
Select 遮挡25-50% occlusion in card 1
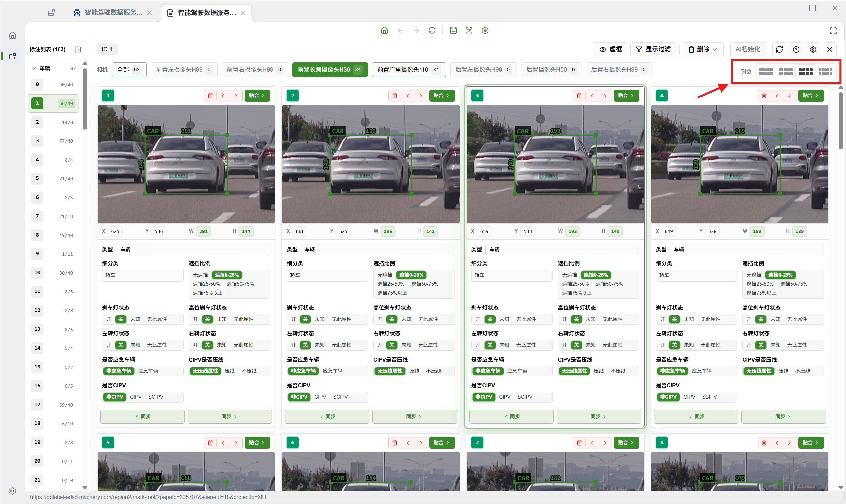207,284
